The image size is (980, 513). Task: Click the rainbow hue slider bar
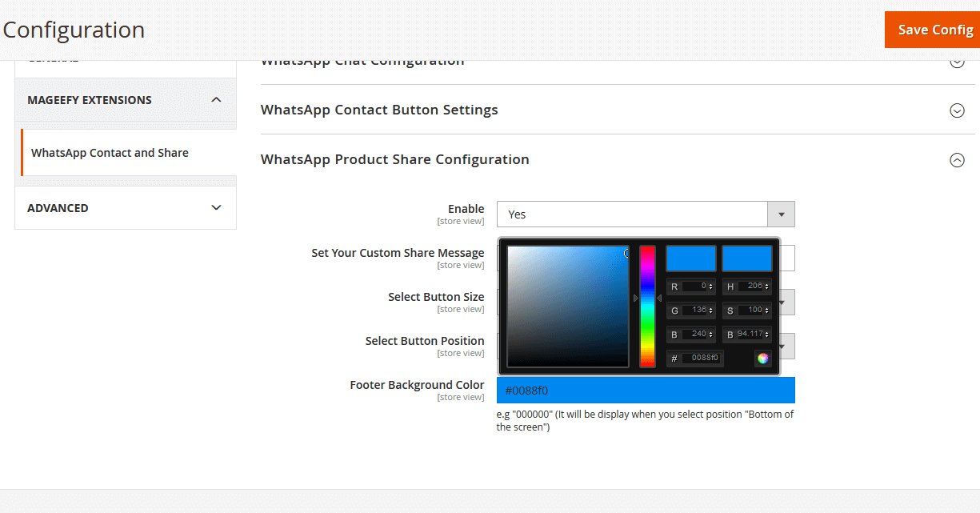point(647,307)
